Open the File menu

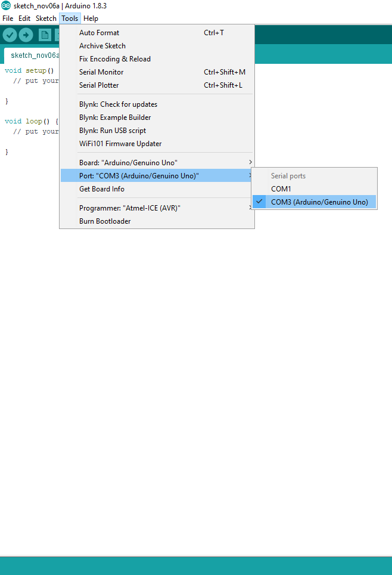[8, 18]
